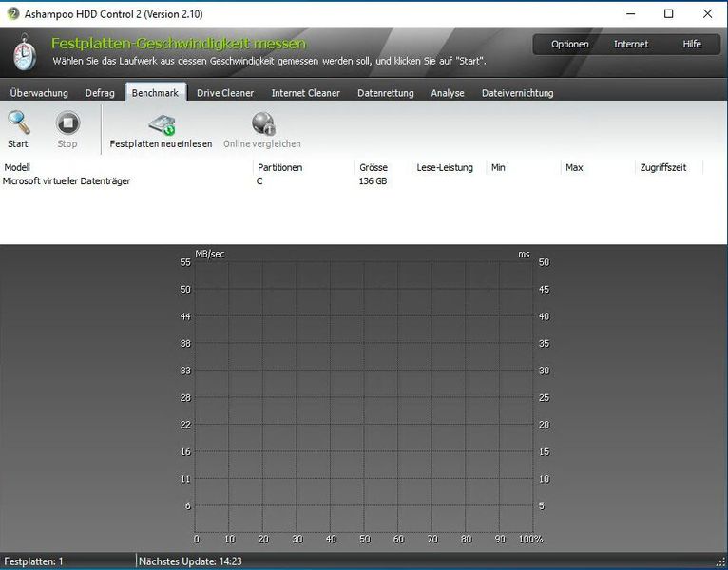Click the stopwatch icon in header

point(24,52)
